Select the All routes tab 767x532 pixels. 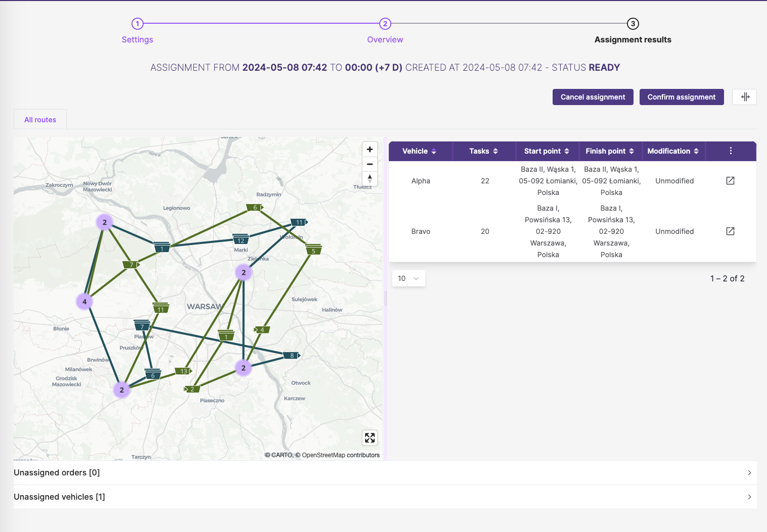(40, 120)
